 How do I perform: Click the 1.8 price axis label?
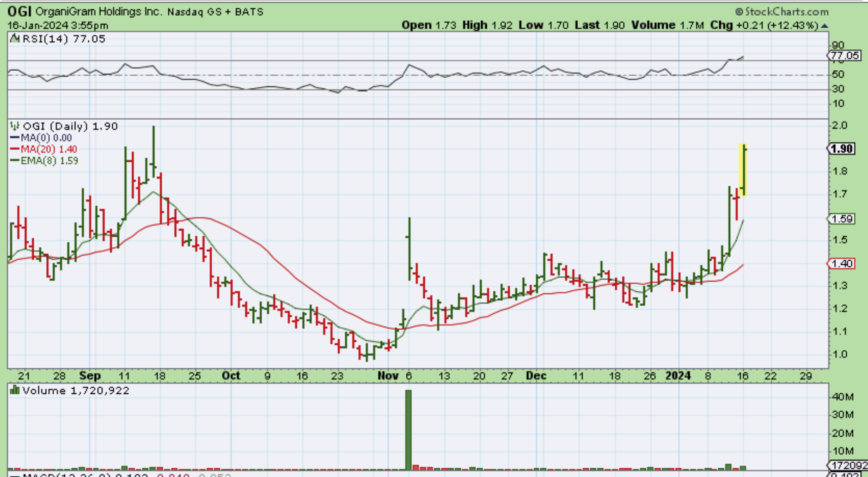point(840,171)
